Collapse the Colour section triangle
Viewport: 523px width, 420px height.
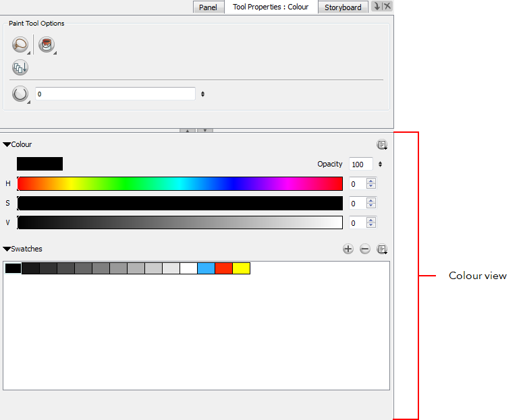pos(7,145)
